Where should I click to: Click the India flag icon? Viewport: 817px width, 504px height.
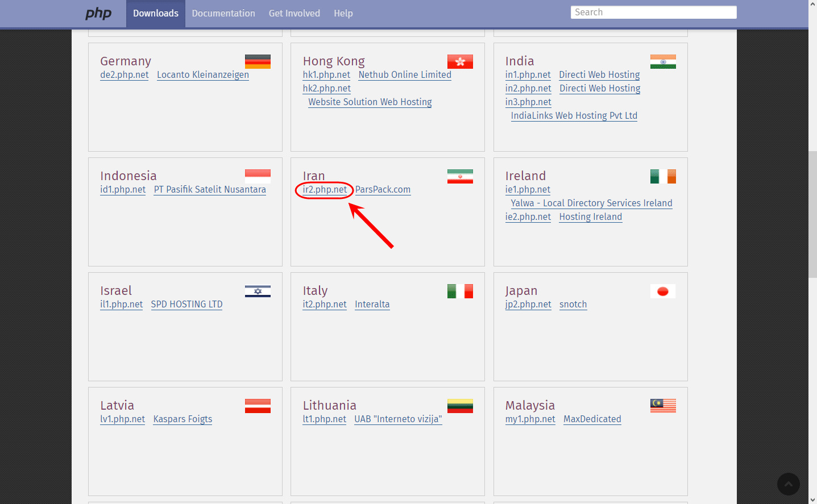pyautogui.click(x=663, y=61)
